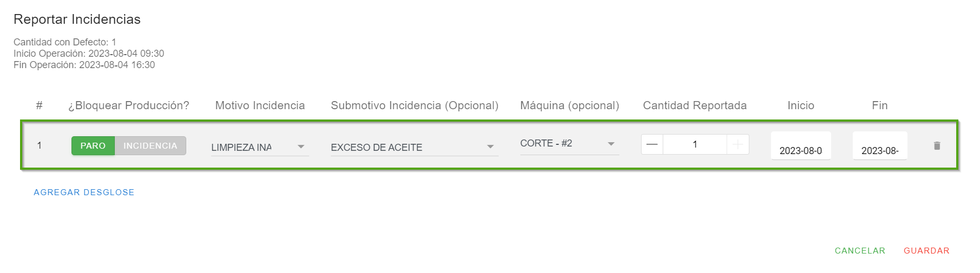Click the ¿Bloquear Producción? column header
Image resolution: width=980 pixels, height=273 pixels.
(129, 105)
